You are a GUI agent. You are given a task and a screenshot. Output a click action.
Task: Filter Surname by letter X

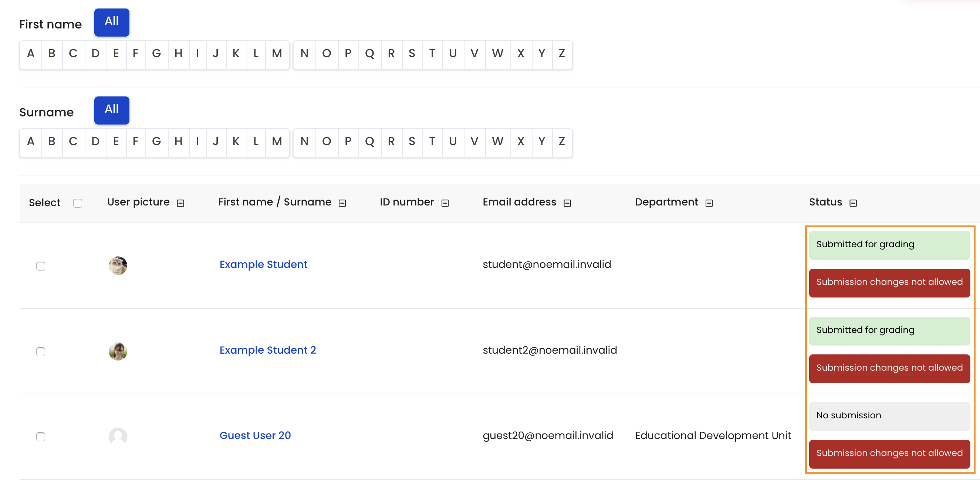521,143
